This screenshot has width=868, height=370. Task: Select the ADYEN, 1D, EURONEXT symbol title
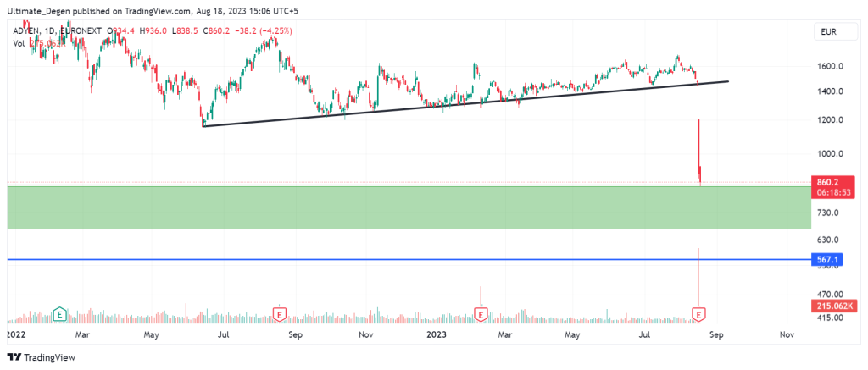tap(58, 31)
